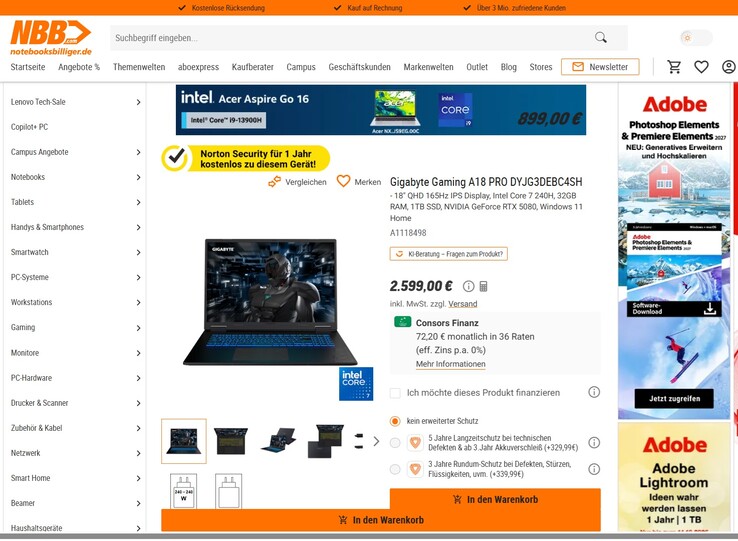Screen dimensions: 738x541
Task: Click the 240 W power adapter icon
Action: 184,491
